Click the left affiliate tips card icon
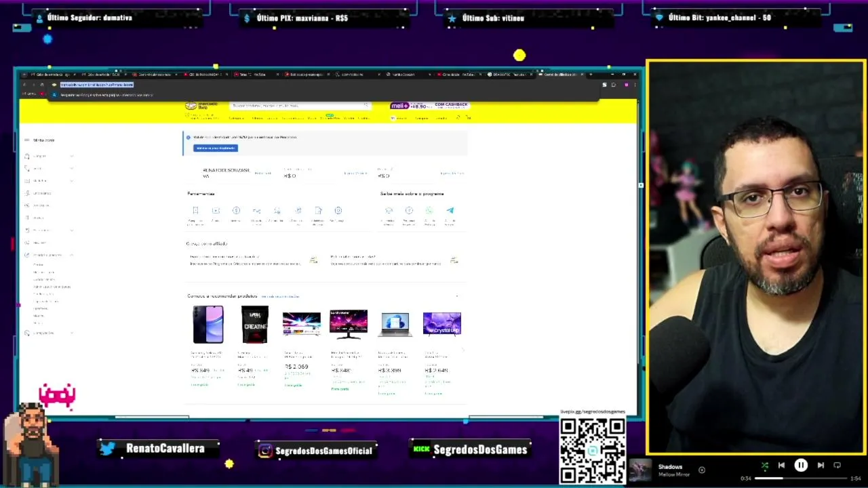Image resolution: width=868 pixels, height=488 pixels. [x=313, y=260]
